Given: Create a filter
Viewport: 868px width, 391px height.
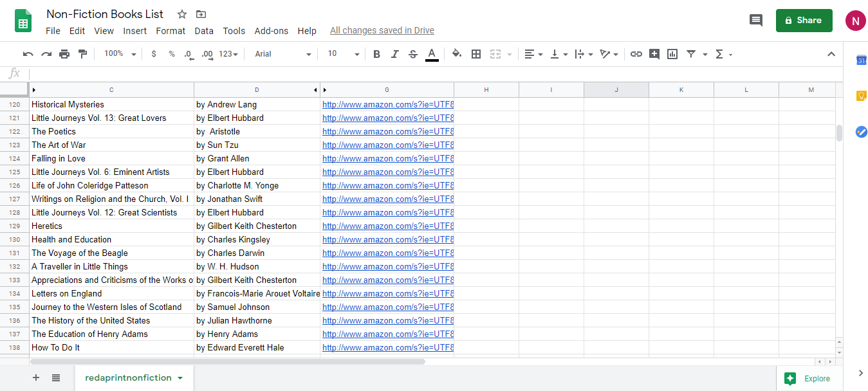Looking at the screenshot, I should click(x=691, y=54).
